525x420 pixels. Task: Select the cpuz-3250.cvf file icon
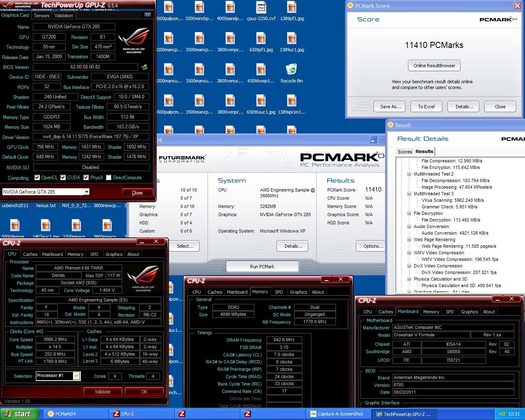[x=261, y=11]
